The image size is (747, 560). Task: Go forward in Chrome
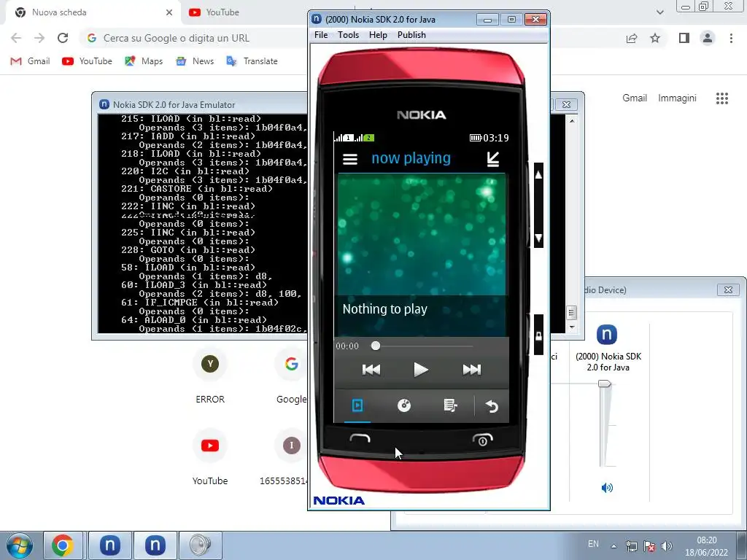coord(39,38)
